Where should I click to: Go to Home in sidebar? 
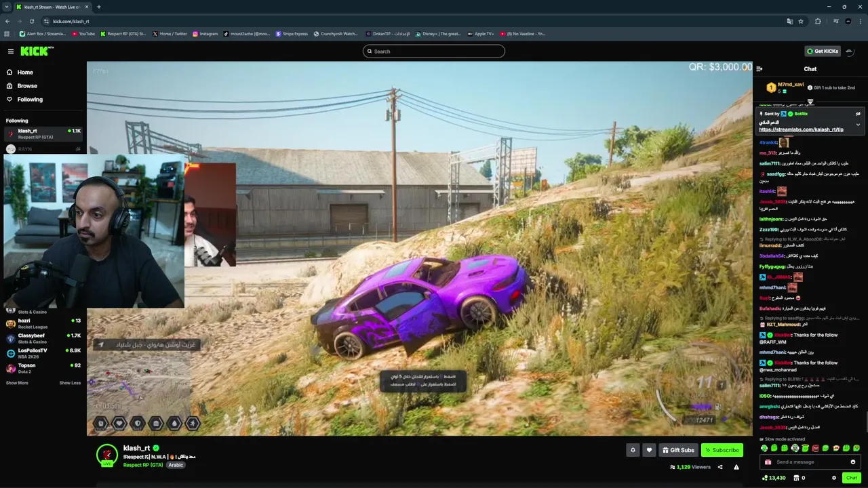[x=20, y=72]
